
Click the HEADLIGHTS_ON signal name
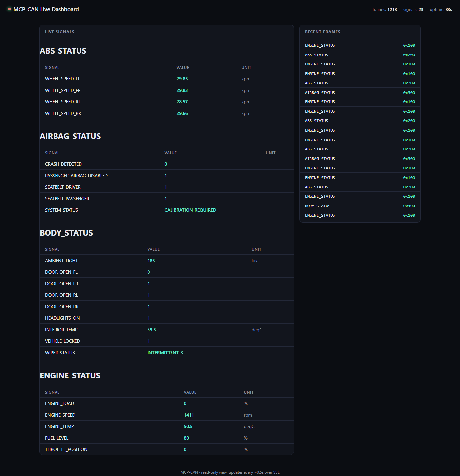tap(62, 318)
